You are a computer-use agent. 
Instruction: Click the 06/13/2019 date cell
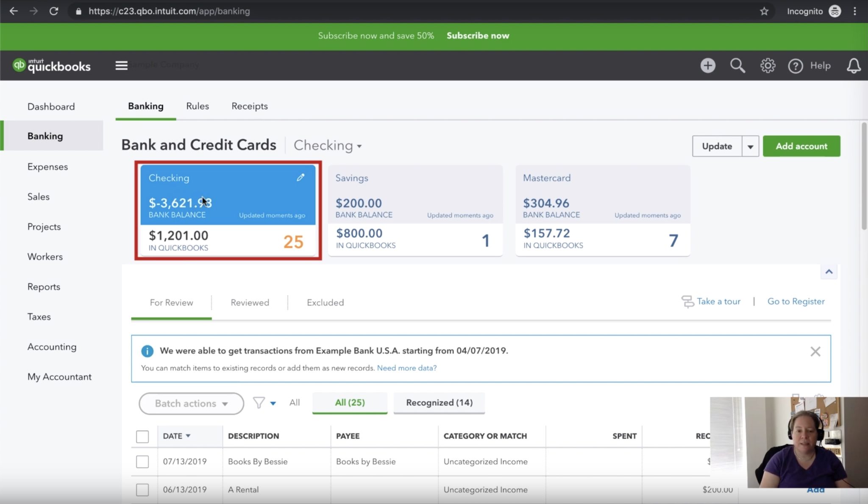coord(185,490)
